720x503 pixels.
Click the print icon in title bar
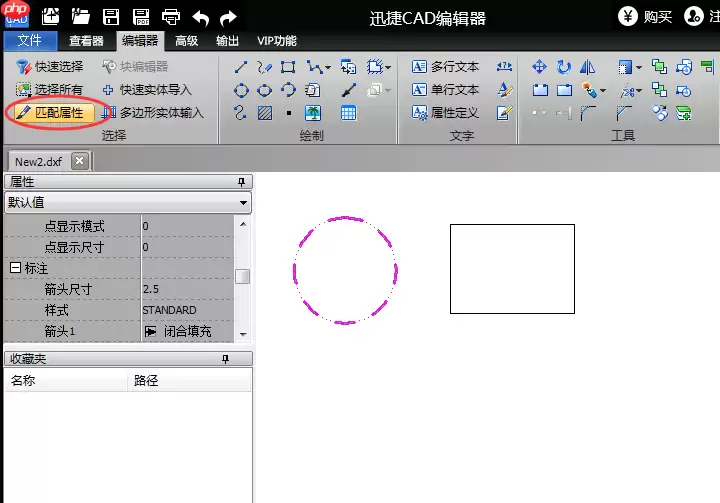171,17
